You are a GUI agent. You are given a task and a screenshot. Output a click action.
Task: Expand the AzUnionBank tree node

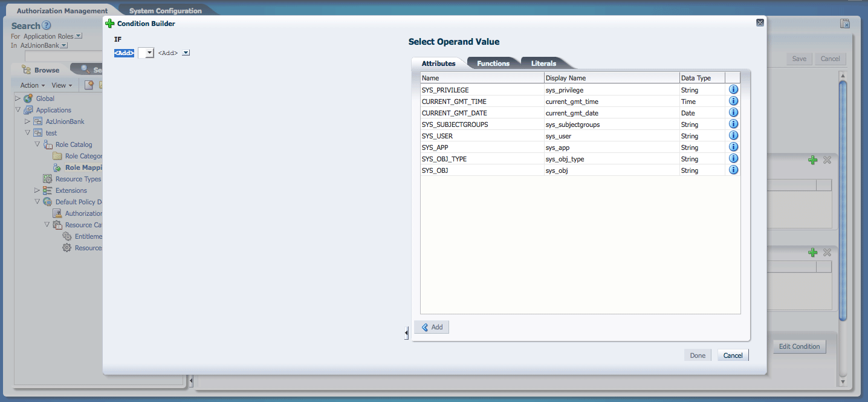pos(27,122)
